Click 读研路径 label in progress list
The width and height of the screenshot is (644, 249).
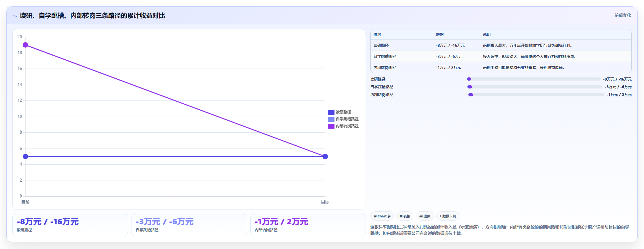tap(378, 79)
